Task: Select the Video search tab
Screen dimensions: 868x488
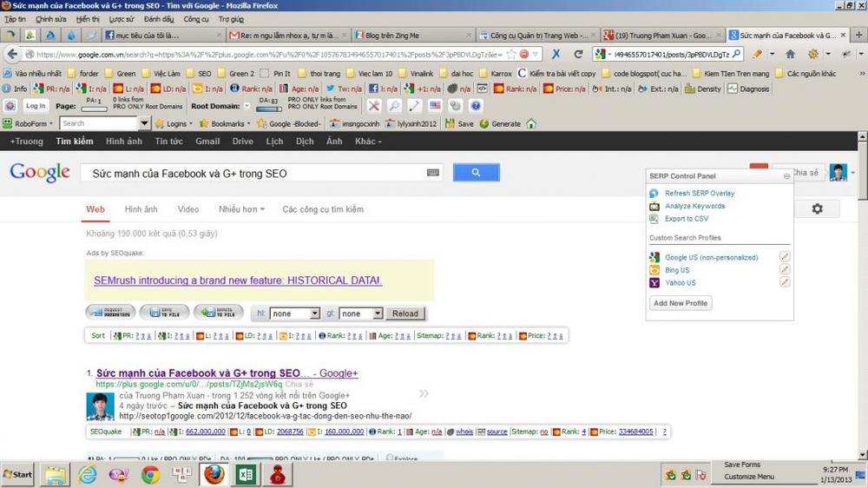Action: tap(188, 209)
